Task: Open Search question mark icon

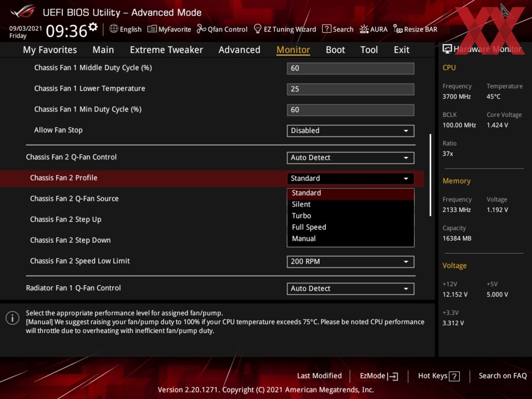Action: 326,29
